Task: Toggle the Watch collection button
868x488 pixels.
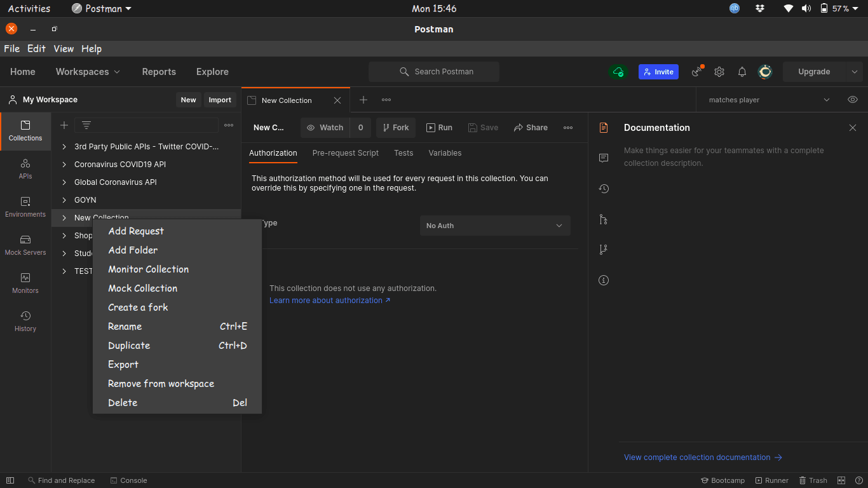Action: coord(325,128)
